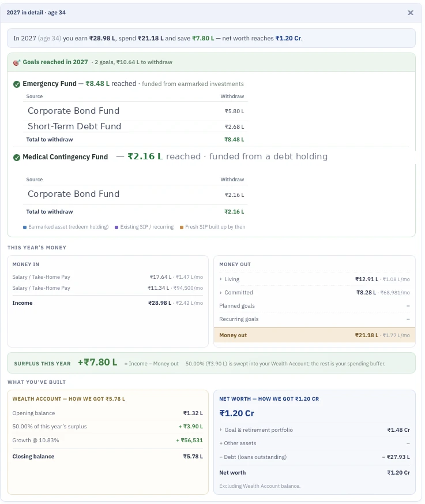Click '50.00% of this year's surplus' row

click(107, 427)
